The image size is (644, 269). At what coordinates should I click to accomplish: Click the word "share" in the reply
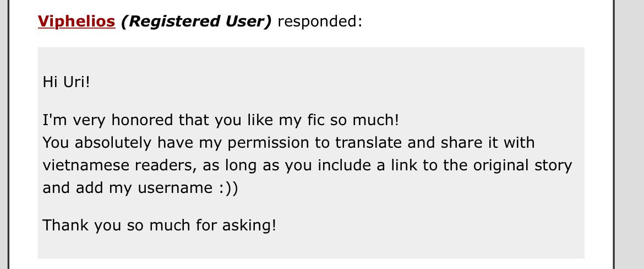coord(461,142)
